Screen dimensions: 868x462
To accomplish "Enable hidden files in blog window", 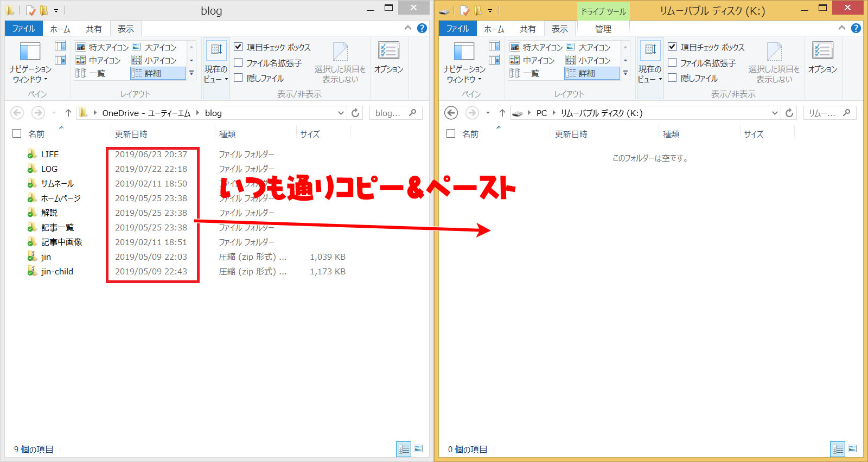I will [x=238, y=78].
